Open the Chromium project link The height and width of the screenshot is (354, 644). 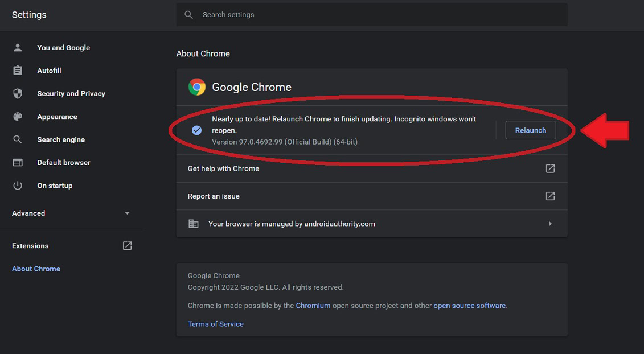pyautogui.click(x=313, y=305)
